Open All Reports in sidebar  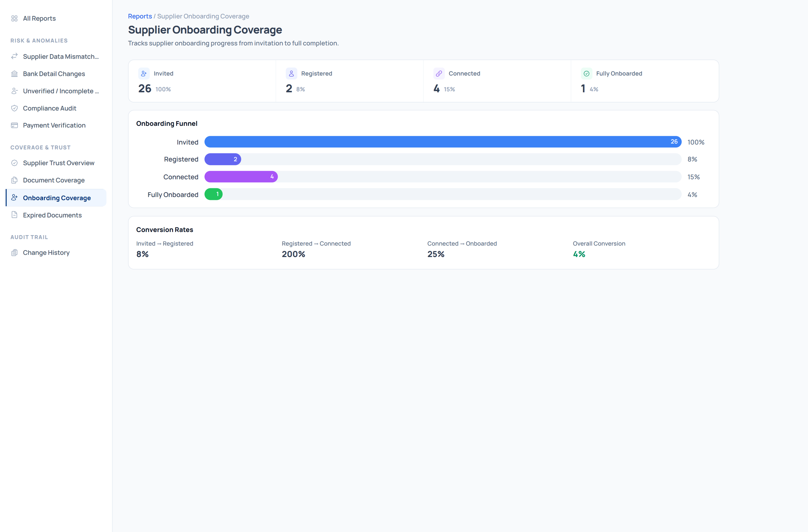click(56, 18)
